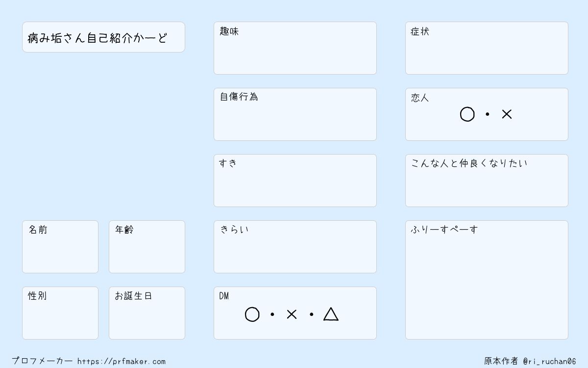Click the こんな人と仲良くなりたい box
The height and width of the screenshot is (368, 588).
[487, 181]
